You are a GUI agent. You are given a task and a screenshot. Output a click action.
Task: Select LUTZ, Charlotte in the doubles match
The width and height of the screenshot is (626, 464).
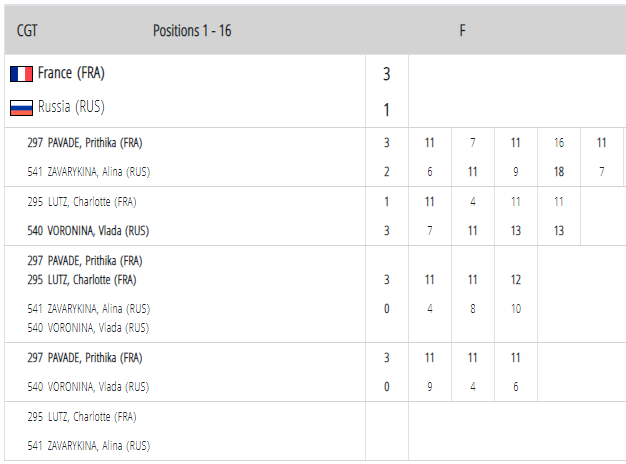point(82,280)
